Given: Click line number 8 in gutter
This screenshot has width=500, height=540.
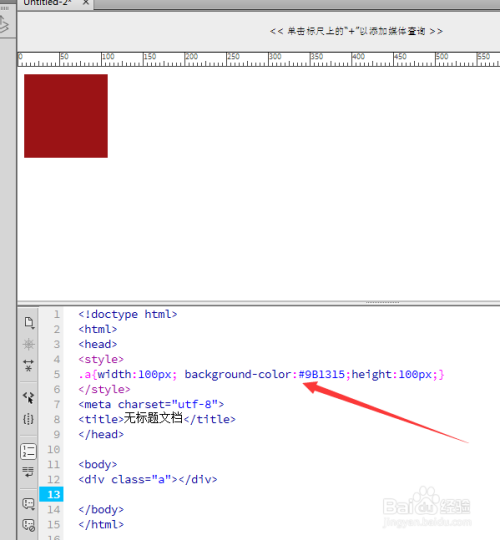Looking at the screenshot, I should coord(56,419).
